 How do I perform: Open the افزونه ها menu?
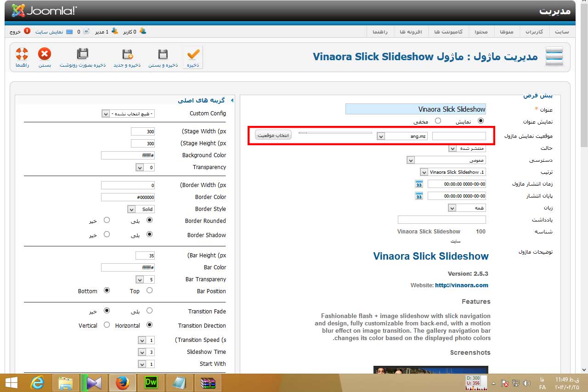click(411, 32)
